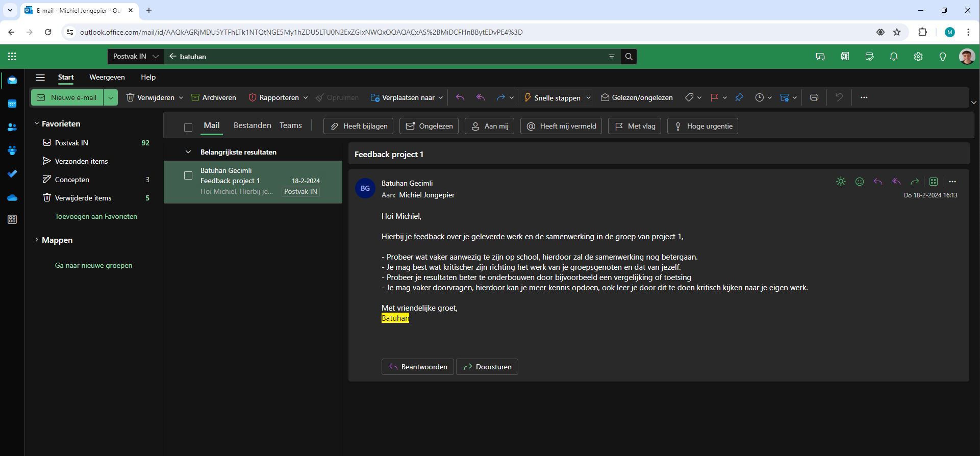Image resolution: width=980 pixels, height=456 pixels.
Task: Open the account profile picture
Action: (967, 57)
